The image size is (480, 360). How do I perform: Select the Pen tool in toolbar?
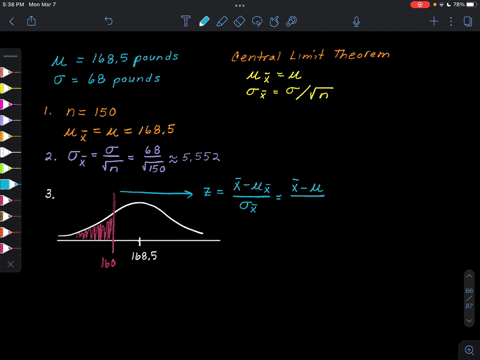[x=204, y=21]
